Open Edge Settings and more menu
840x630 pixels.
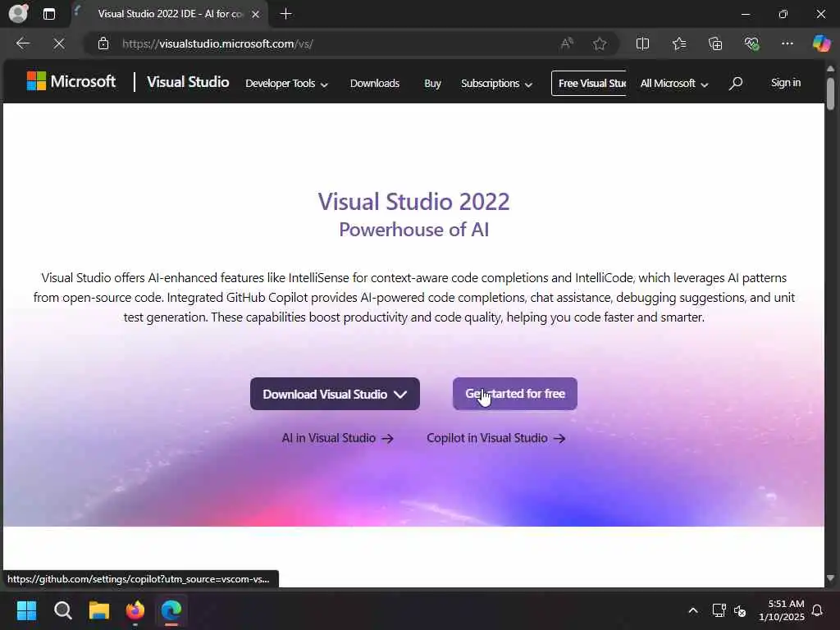click(x=787, y=43)
